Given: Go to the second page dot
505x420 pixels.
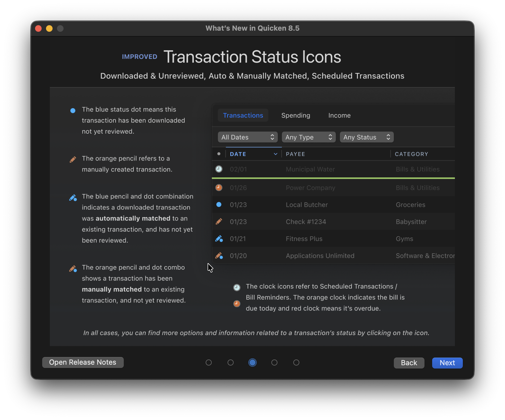Looking at the screenshot, I should click(x=231, y=363).
